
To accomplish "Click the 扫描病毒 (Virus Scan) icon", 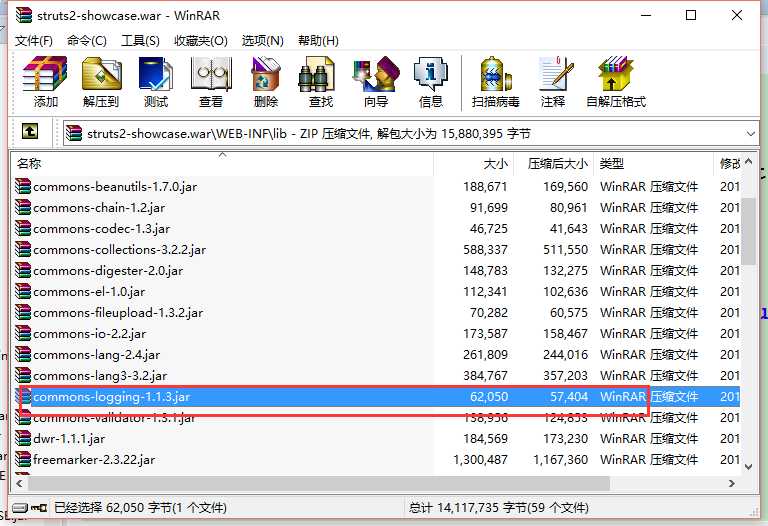I will click(495, 74).
